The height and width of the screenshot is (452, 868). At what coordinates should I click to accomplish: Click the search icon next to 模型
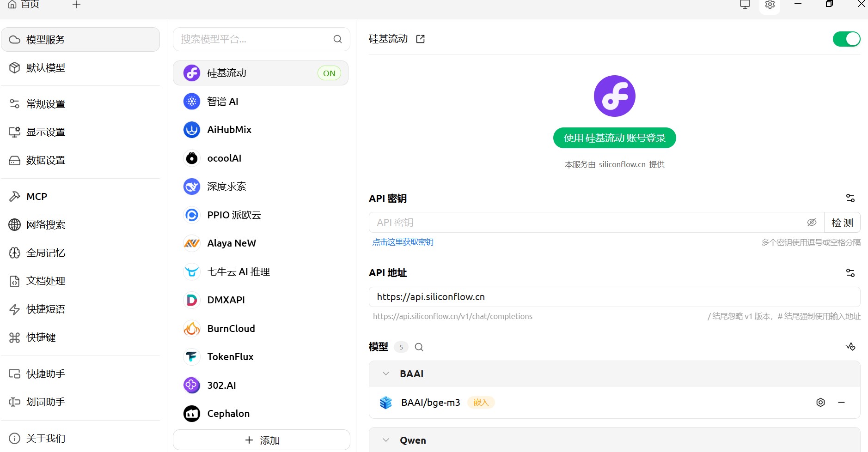pos(419,347)
